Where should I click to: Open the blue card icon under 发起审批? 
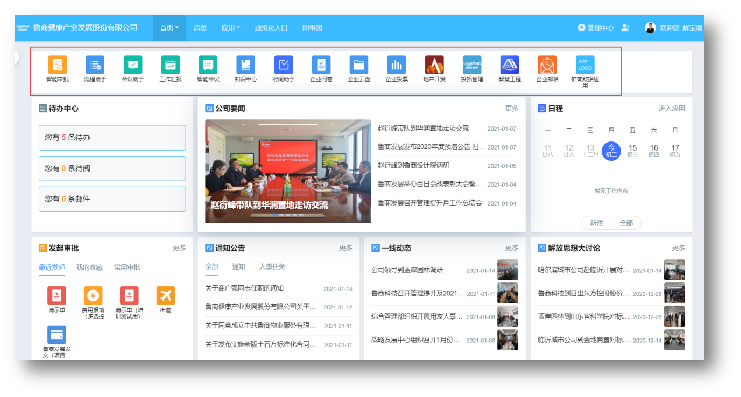56,335
